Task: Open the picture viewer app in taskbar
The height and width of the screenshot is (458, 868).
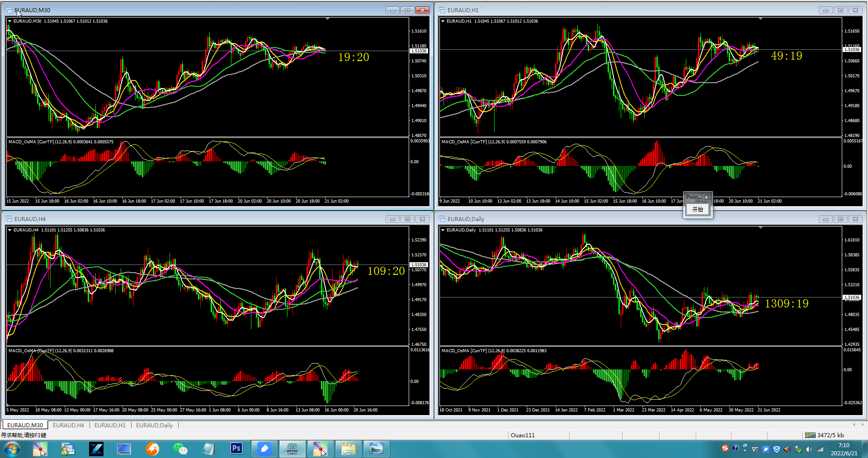Action: click(376, 449)
